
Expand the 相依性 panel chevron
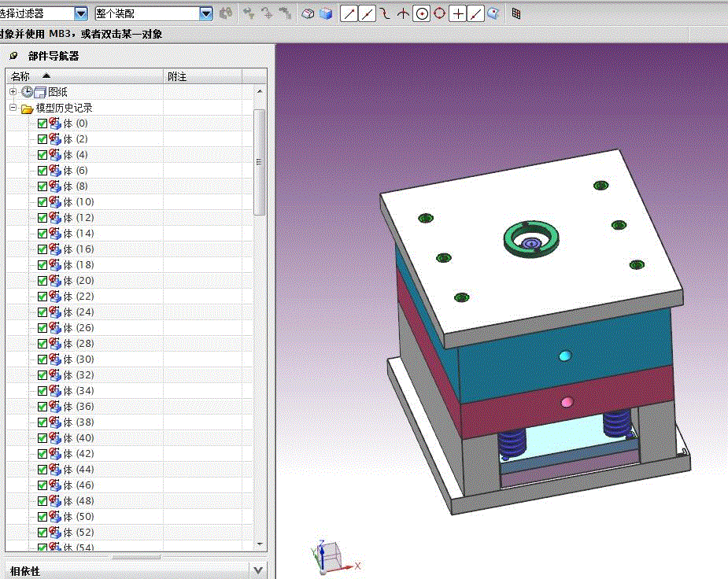tap(258, 570)
